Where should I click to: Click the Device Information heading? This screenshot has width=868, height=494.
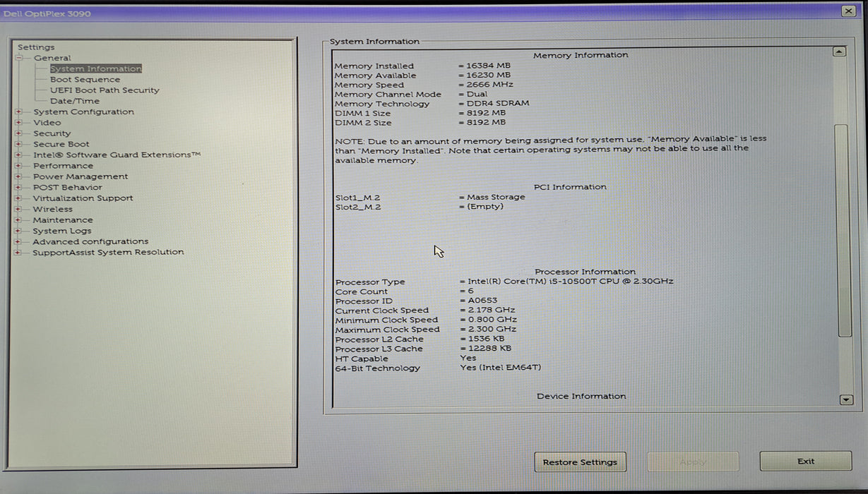(x=581, y=397)
